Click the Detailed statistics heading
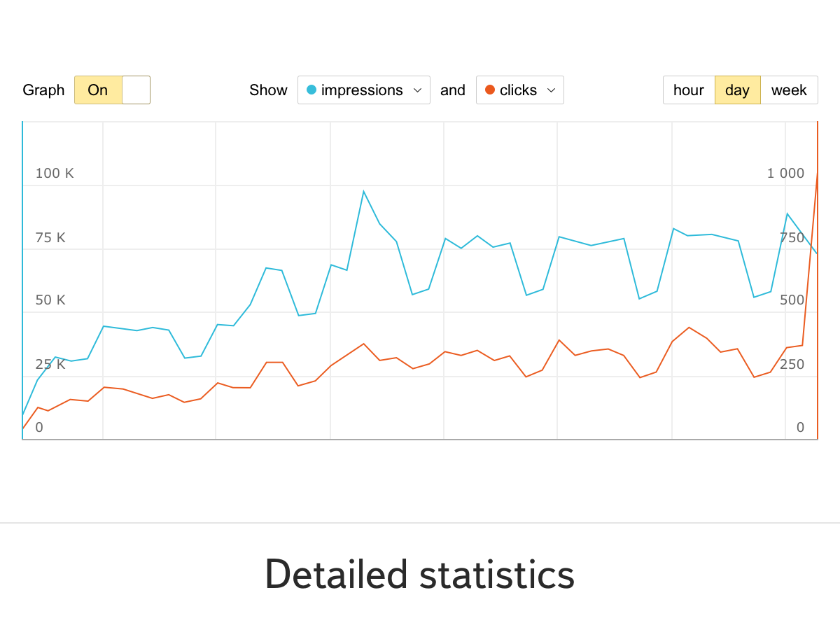 coord(419,574)
